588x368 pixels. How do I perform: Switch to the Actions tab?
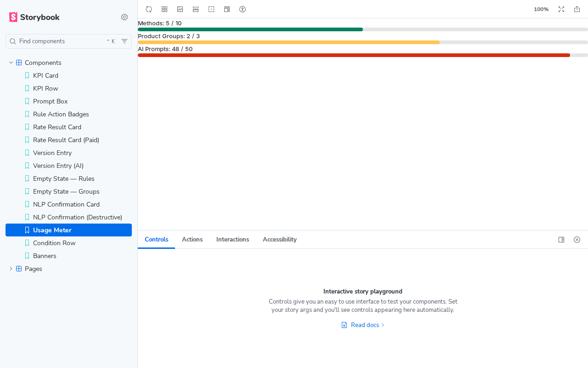pyautogui.click(x=192, y=239)
